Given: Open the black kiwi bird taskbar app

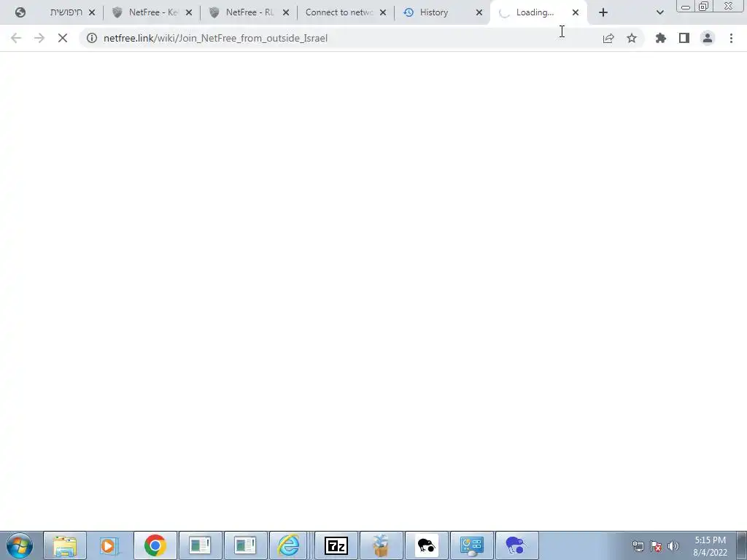Looking at the screenshot, I should [x=426, y=545].
